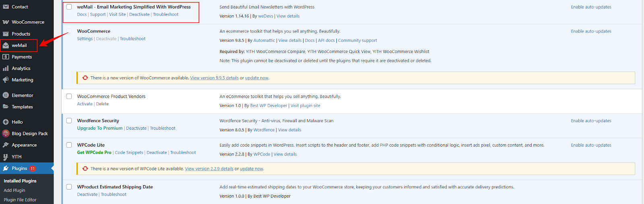Click the Marketing megaphone icon

click(6, 80)
